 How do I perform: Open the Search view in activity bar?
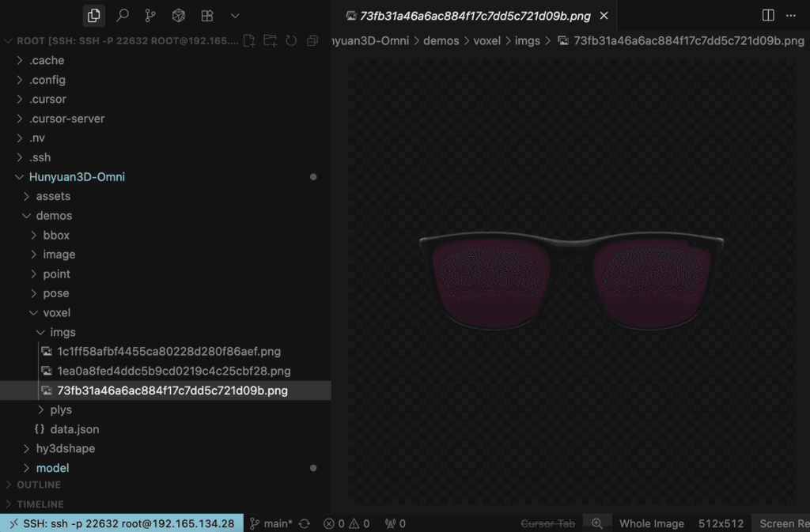tap(122, 16)
